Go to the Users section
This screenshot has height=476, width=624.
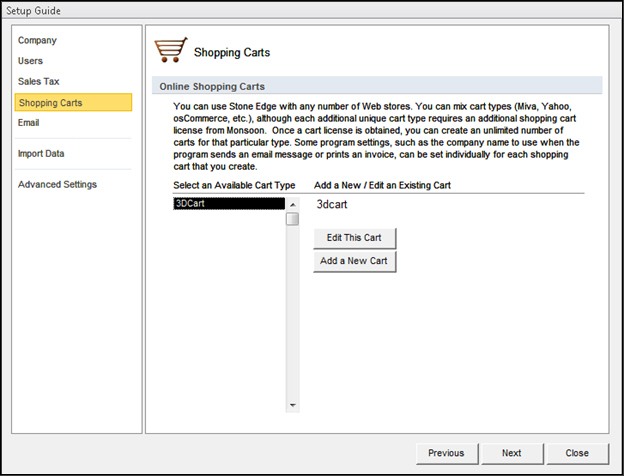coord(31,61)
